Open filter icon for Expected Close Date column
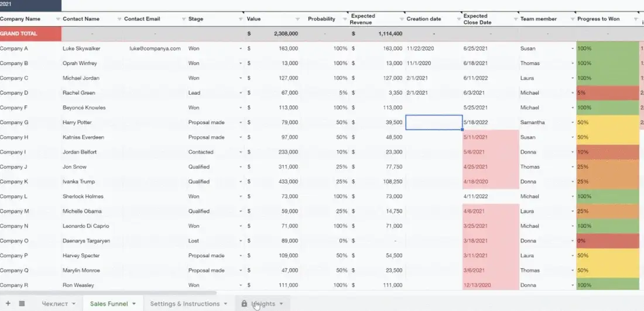Image resolution: width=644 pixels, height=311 pixels. [515, 19]
